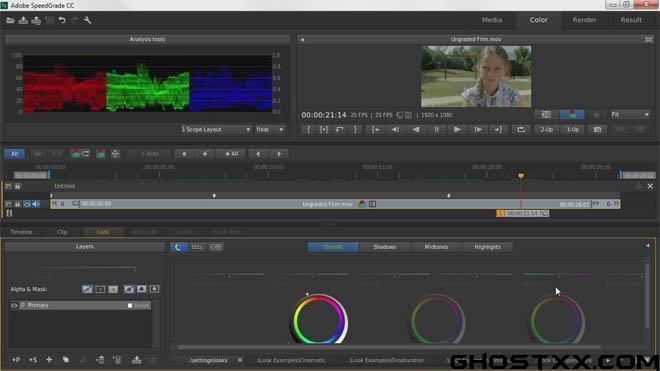Click the 2-Up view button

point(546,129)
